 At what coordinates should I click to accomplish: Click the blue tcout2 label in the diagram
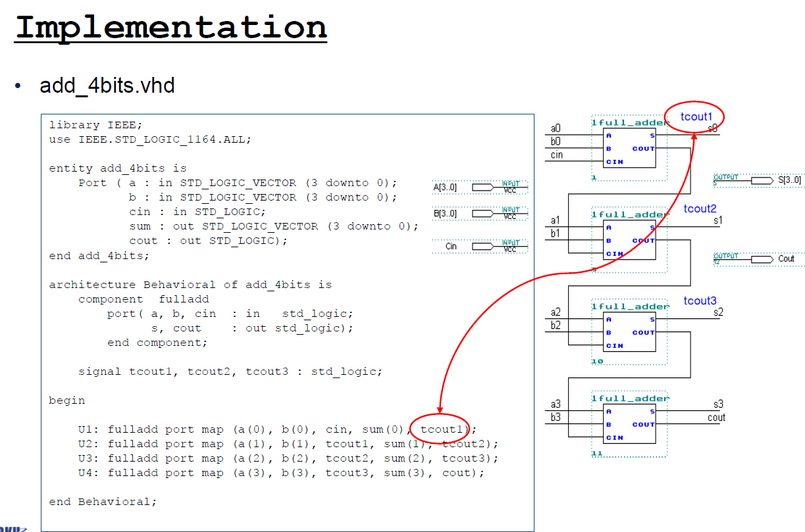[700, 208]
